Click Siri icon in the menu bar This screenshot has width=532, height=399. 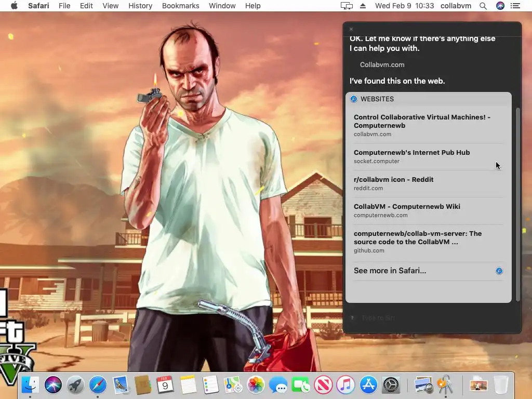[500, 6]
